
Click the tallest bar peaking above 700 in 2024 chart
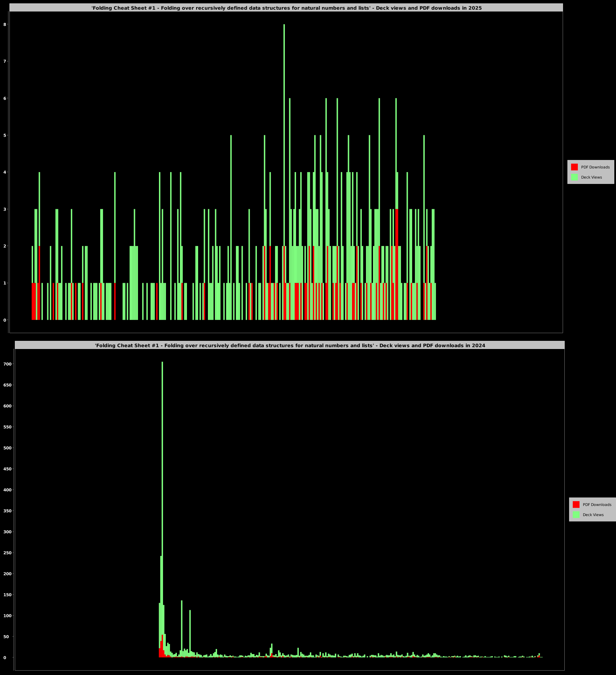click(x=162, y=473)
